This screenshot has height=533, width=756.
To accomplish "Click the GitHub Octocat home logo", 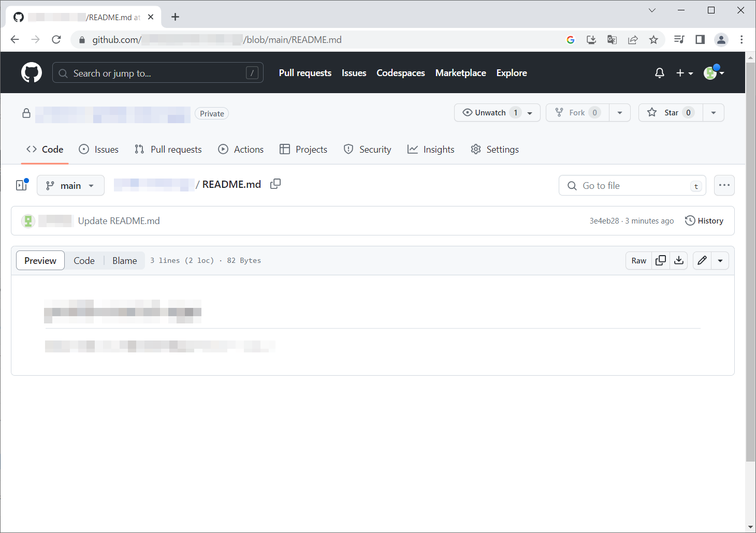I will point(32,73).
